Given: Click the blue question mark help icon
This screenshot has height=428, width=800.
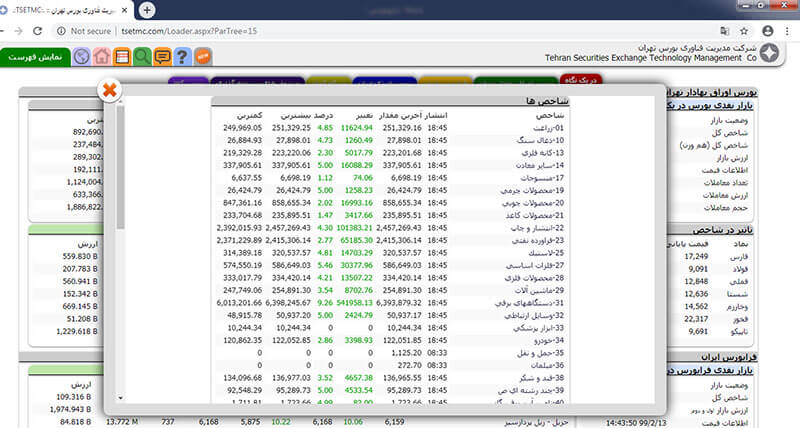Looking at the screenshot, I should click(182, 56).
